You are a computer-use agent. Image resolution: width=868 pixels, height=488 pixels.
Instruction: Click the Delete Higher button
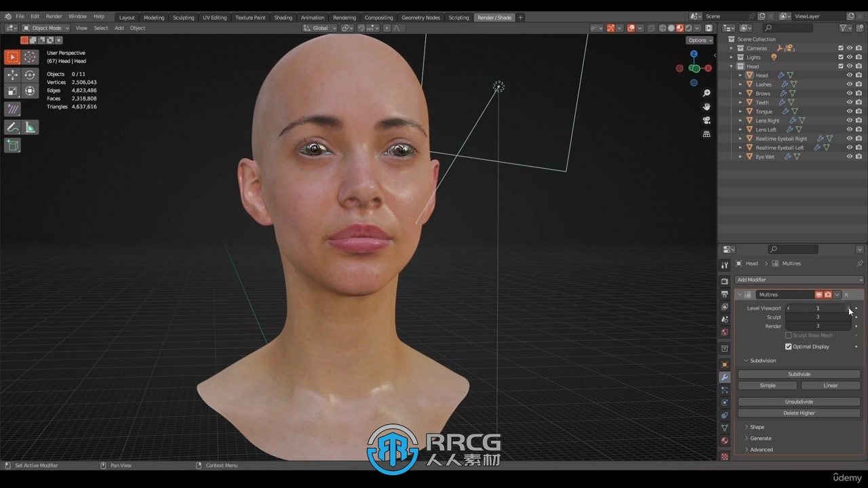click(x=800, y=413)
